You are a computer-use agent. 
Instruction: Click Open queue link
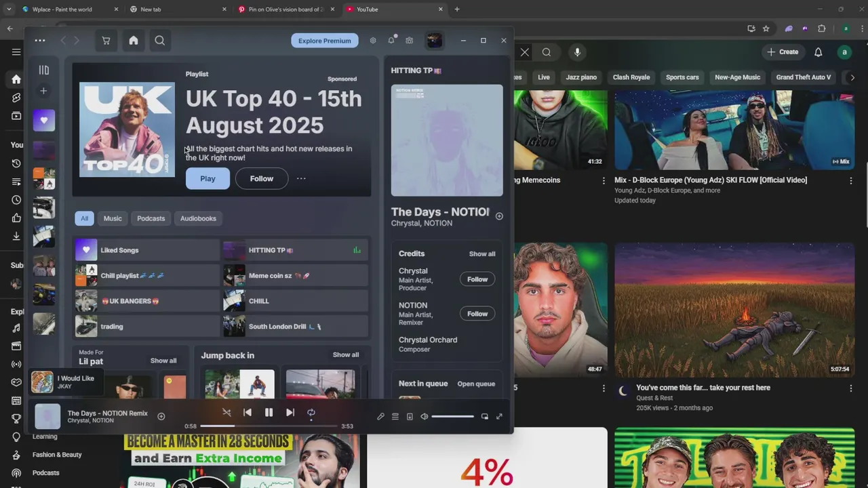click(476, 384)
